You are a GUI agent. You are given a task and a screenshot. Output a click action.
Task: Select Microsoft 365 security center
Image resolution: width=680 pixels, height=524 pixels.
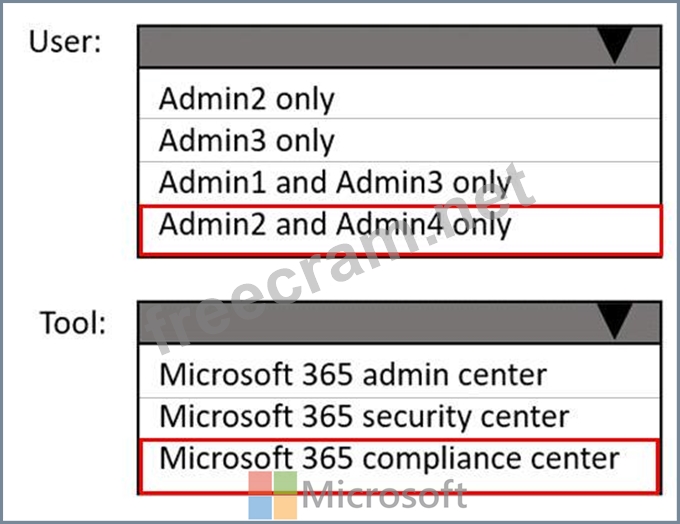tap(364, 416)
